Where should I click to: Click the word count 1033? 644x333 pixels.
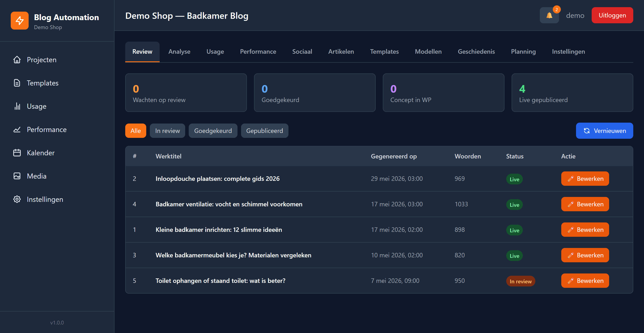pos(461,204)
